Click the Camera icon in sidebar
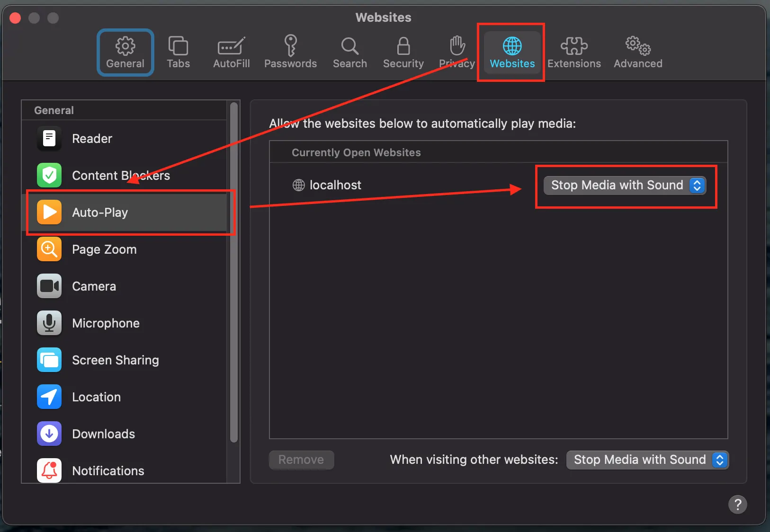Viewport: 770px width, 532px height. 49,286
